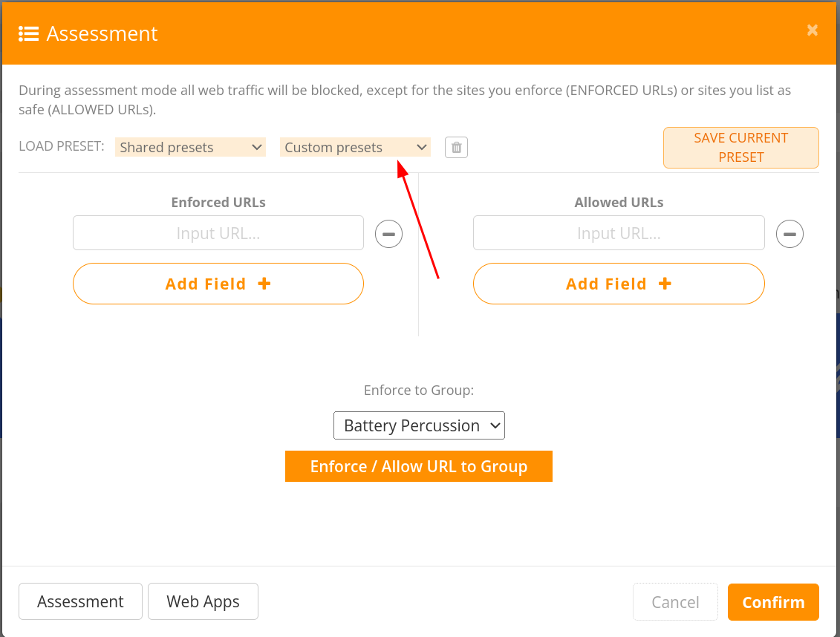Switch to the Assessment tab
Viewport: 840px width, 637px height.
(x=80, y=601)
